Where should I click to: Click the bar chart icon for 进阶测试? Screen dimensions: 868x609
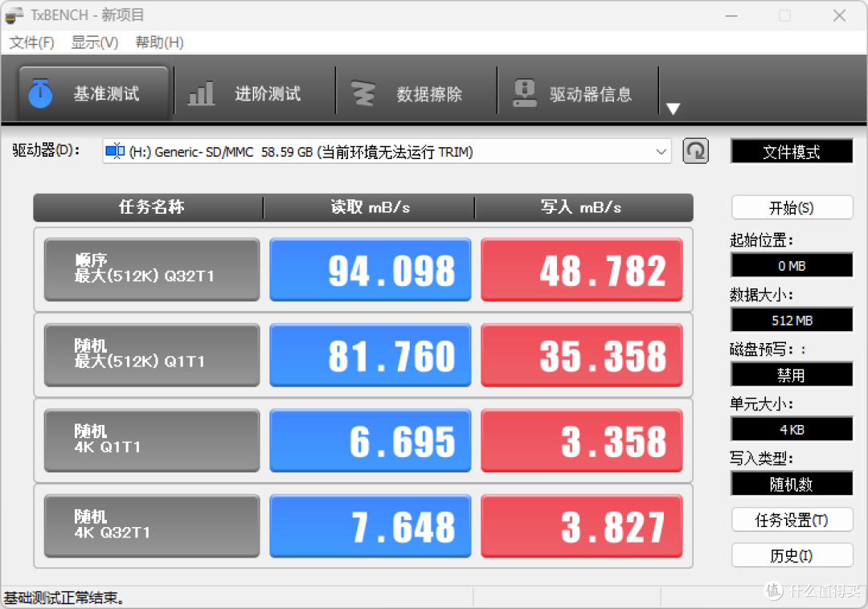point(201,93)
